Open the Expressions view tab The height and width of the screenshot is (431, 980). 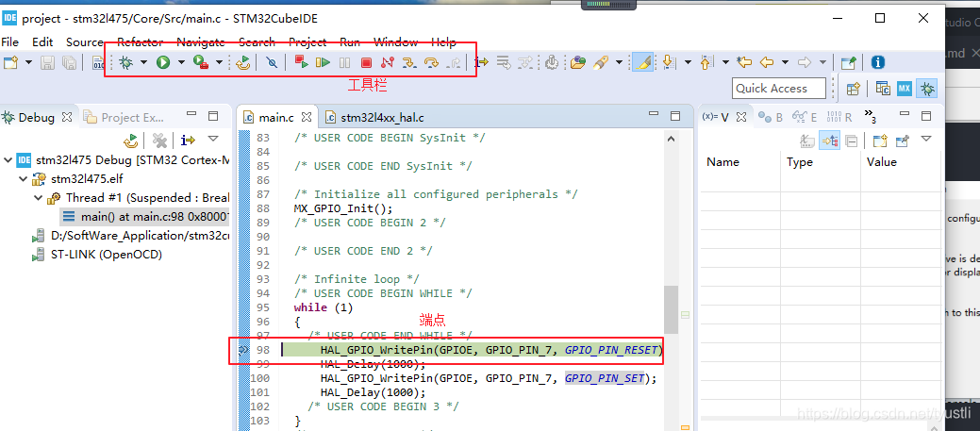pos(805,117)
